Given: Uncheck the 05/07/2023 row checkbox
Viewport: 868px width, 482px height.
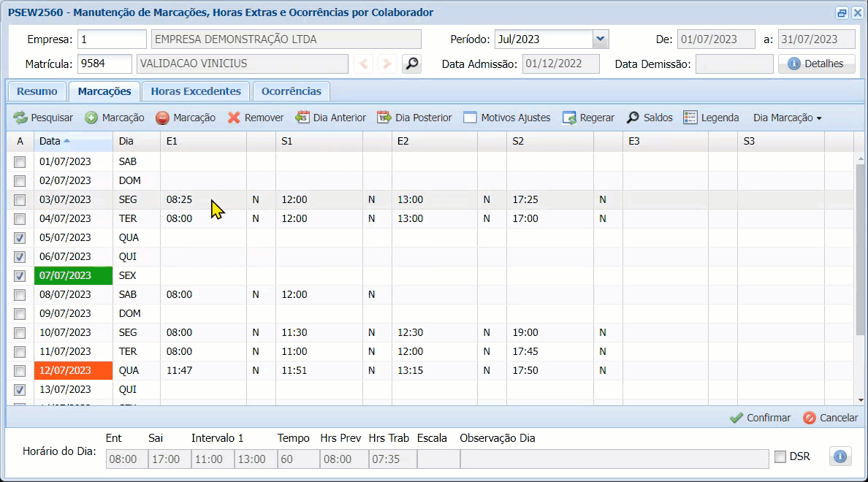Looking at the screenshot, I should point(20,237).
